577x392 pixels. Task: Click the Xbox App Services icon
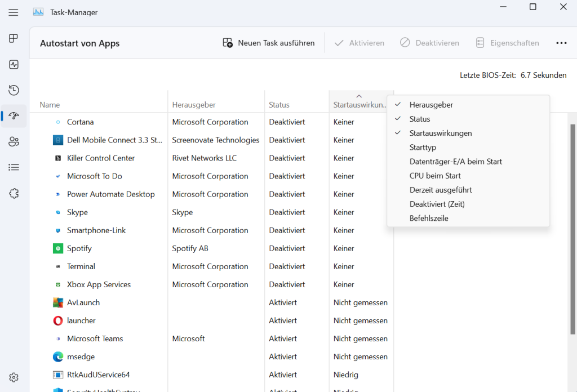pos(58,284)
